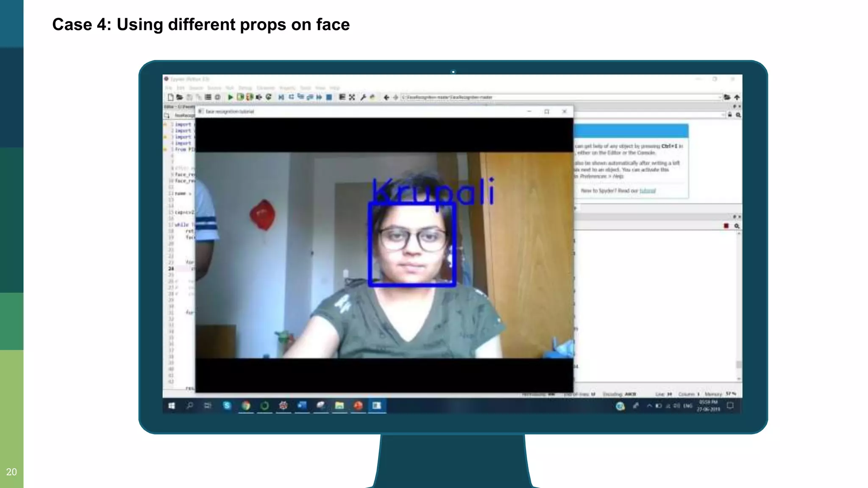Expand the working directory path dropdown
Image resolution: width=868 pixels, height=488 pixels.
[x=720, y=97]
